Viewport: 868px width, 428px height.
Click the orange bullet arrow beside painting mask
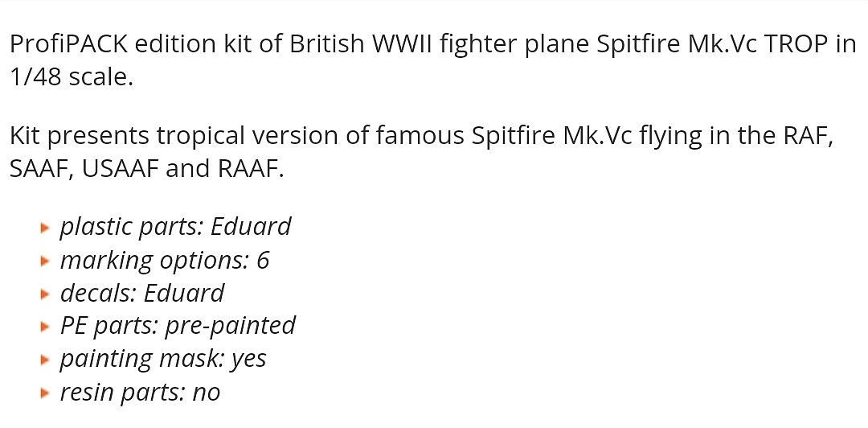pyautogui.click(x=45, y=360)
